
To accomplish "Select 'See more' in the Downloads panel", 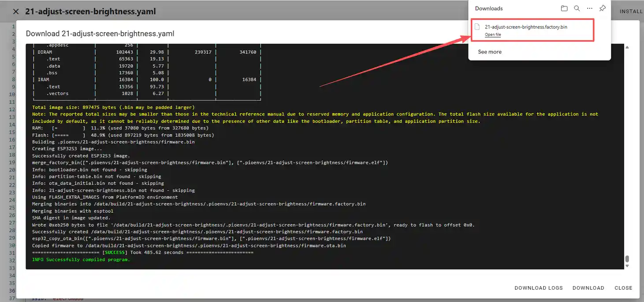I will [x=489, y=52].
